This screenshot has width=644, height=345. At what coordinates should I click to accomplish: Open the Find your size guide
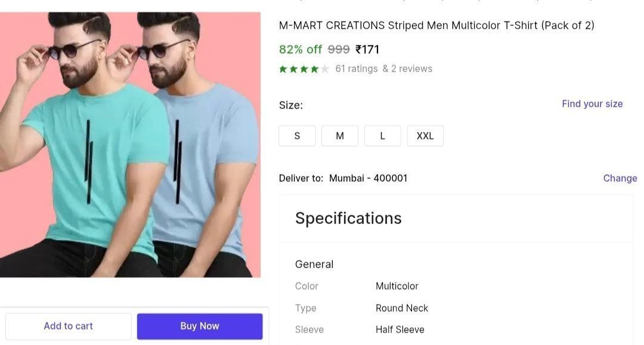click(592, 104)
